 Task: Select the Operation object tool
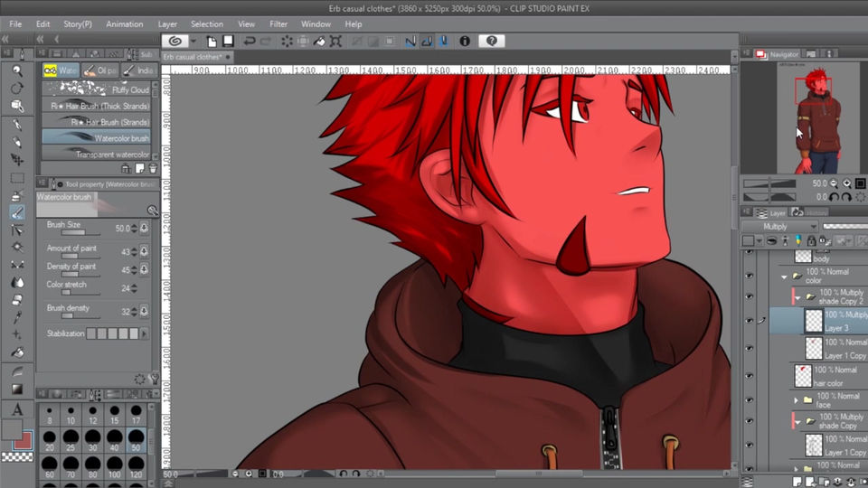[x=17, y=106]
